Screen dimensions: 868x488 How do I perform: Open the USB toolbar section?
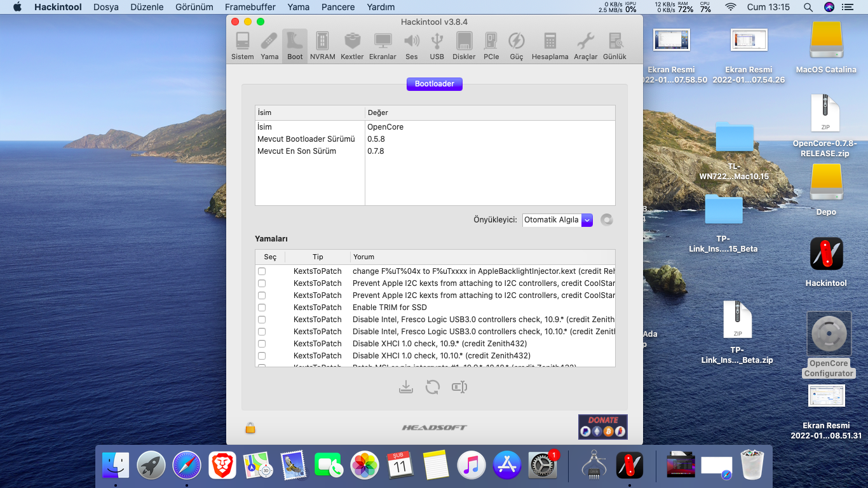[437, 46]
